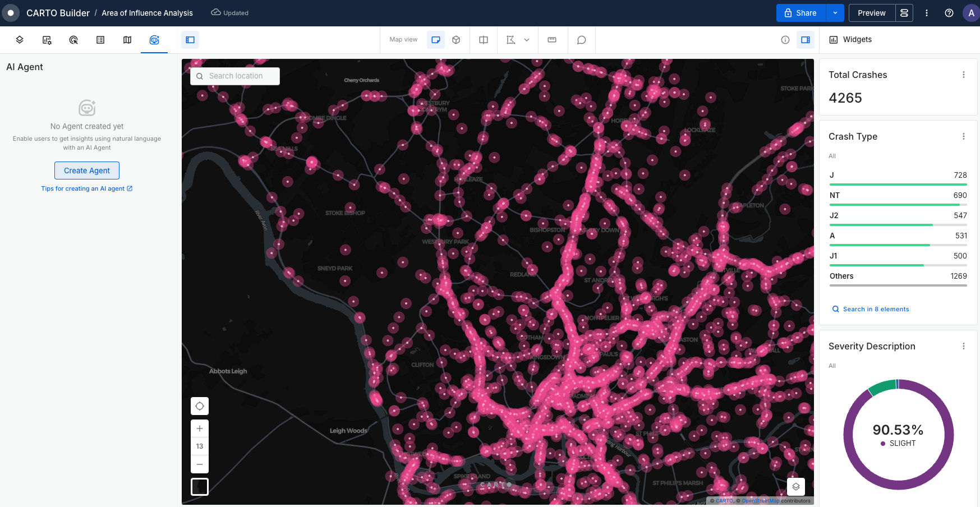The height and width of the screenshot is (507, 980).
Task: Expand the feature selection tool dropdown
Action: (527, 40)
